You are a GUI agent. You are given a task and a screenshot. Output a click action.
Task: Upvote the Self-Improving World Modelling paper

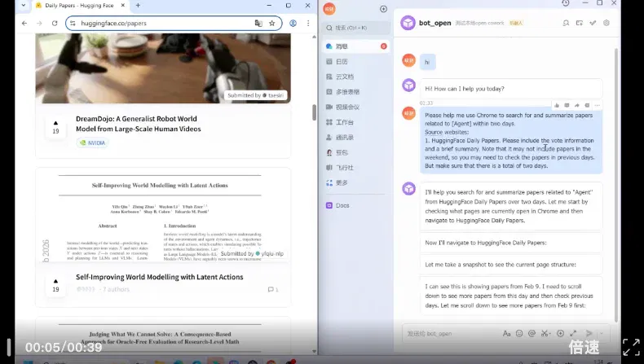[x=56, y=286]
